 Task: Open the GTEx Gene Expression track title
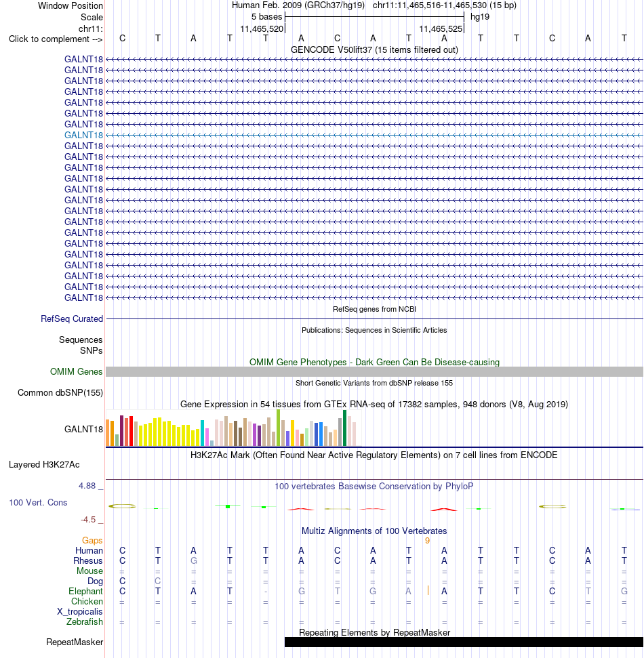tap(374, 404)
